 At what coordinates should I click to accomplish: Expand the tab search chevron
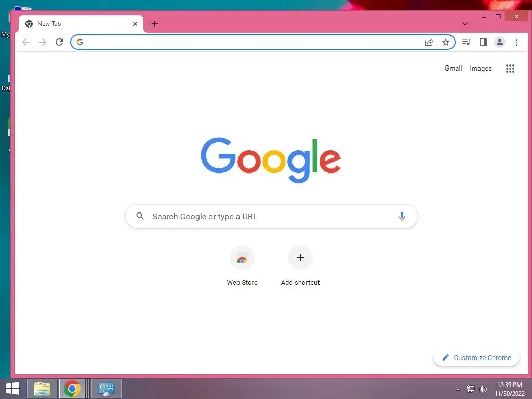pyautogui.click(x=465, y=24)
